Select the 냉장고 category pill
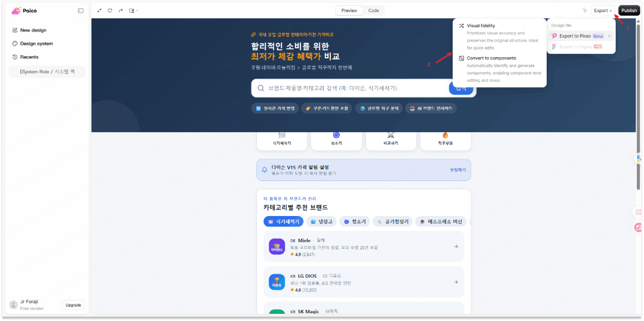Image resolution: width=644 pixels, height=321 pixels. point(321,222)
